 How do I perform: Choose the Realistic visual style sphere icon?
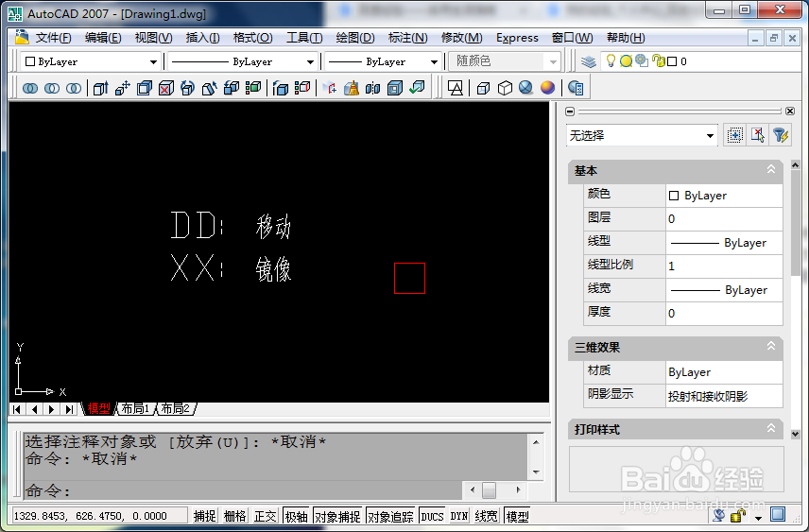tap(526, 88)
